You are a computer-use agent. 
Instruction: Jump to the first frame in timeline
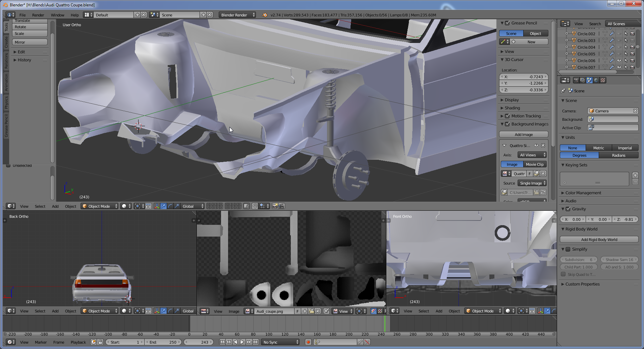tap(222, 342)
